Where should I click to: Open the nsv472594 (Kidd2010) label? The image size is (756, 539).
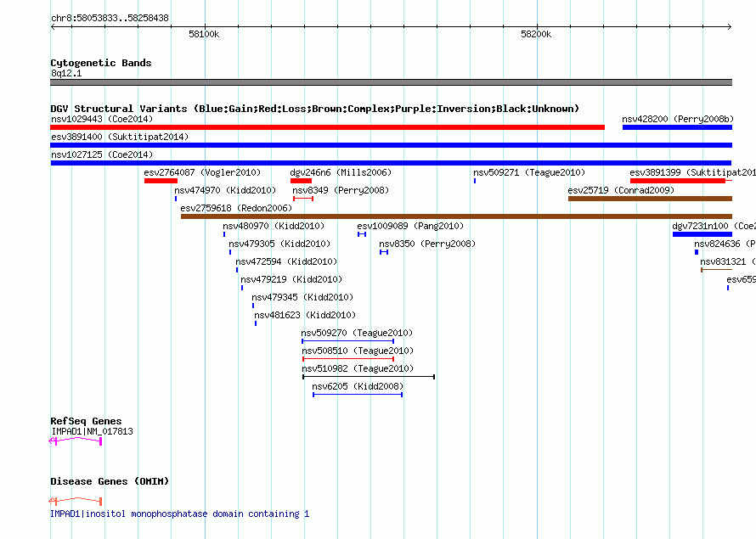pyautogui.click(x=286, y=261)
